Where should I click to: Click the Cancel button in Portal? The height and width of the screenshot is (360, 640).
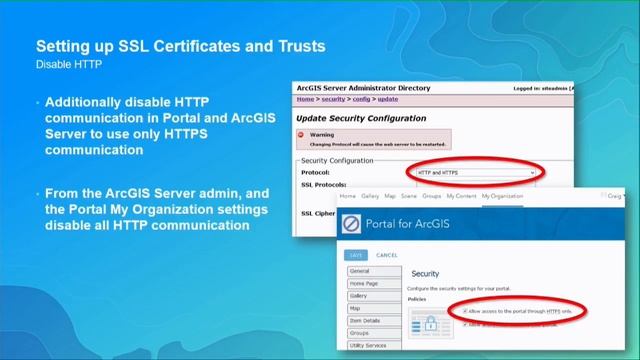tap(387, 255)
